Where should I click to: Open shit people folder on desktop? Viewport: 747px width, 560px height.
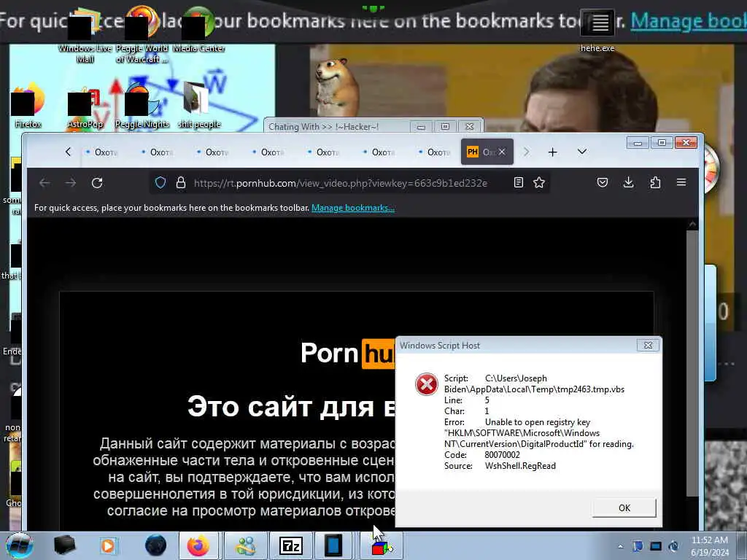pyautogui.click(x=199, y=105)
